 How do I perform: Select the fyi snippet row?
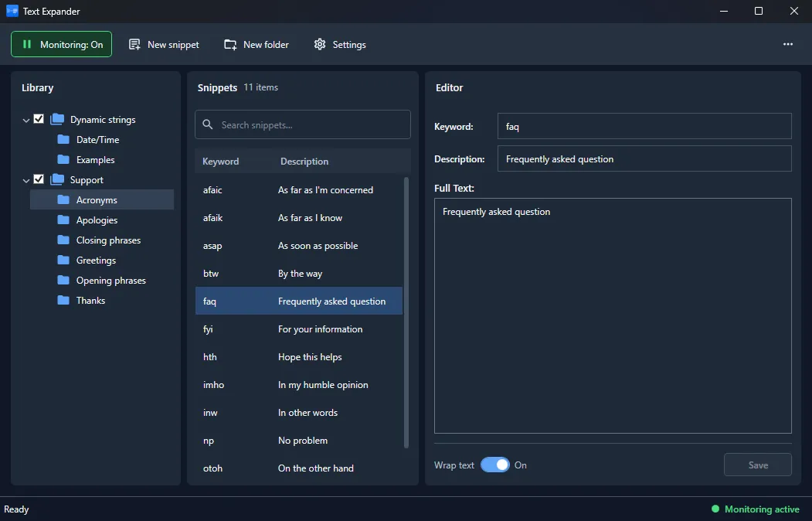pyautogui.click(x=299, y=329)
